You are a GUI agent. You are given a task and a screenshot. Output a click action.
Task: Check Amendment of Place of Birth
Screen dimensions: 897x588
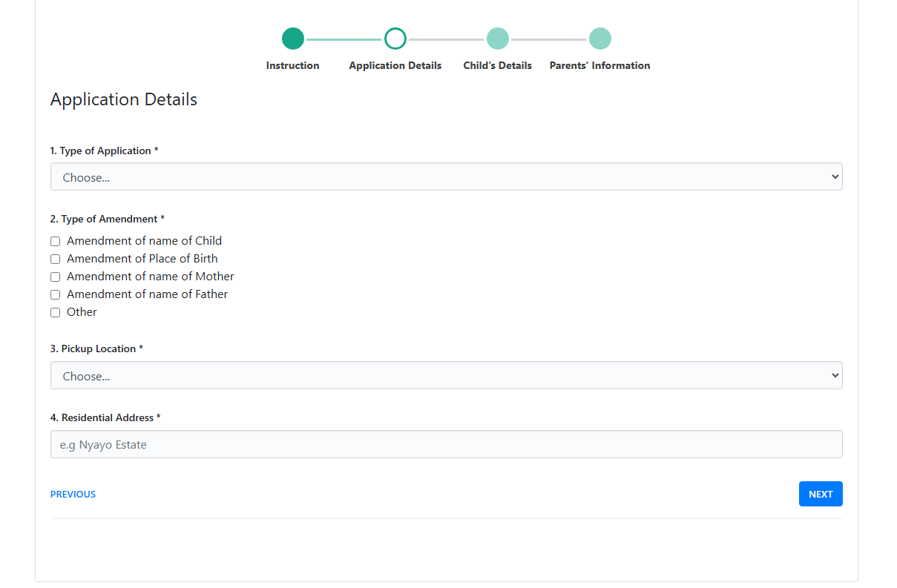55,259
